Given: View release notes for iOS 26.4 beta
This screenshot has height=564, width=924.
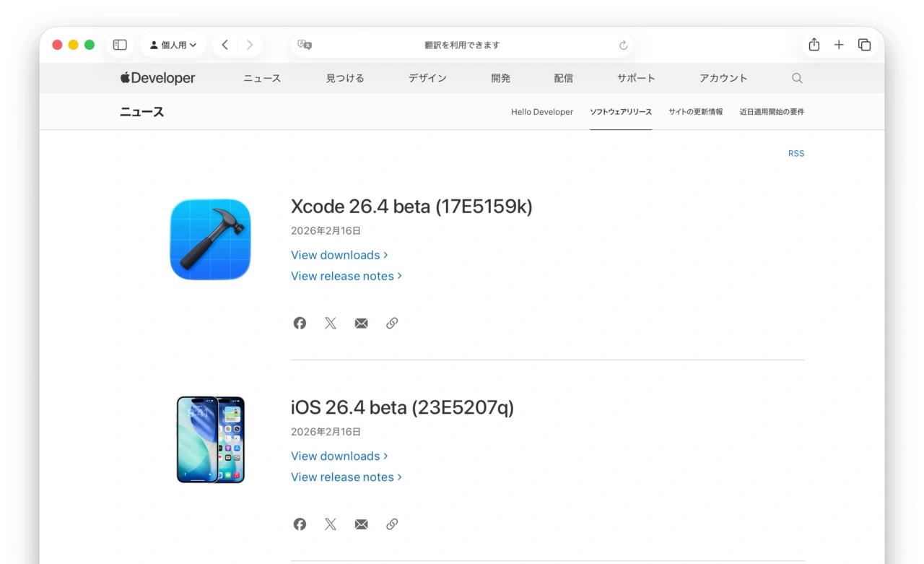Looking at the screenshot, I should (342, 477).
